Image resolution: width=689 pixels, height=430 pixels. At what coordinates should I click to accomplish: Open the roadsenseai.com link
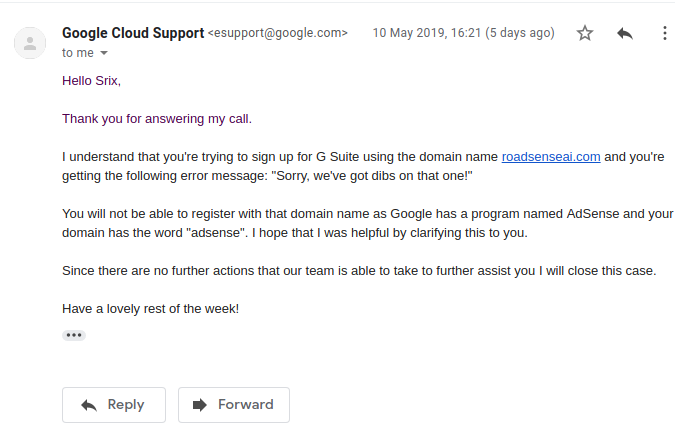tap(551, 157)
